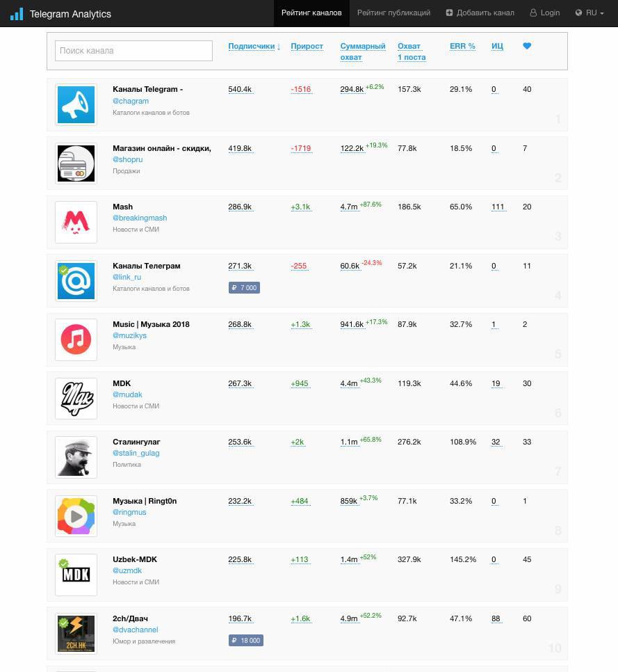Sort channels by Подписчики column
This screenshot has width=618, height=672.
coord(254,46)
